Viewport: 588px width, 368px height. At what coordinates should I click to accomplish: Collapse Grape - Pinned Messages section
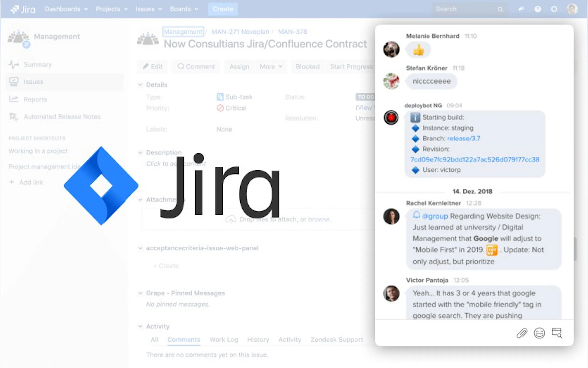(140, 293)
